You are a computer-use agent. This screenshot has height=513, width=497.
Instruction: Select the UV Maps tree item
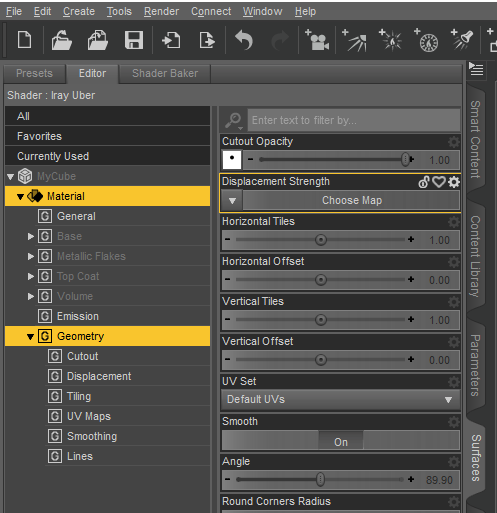click(89, 416)
